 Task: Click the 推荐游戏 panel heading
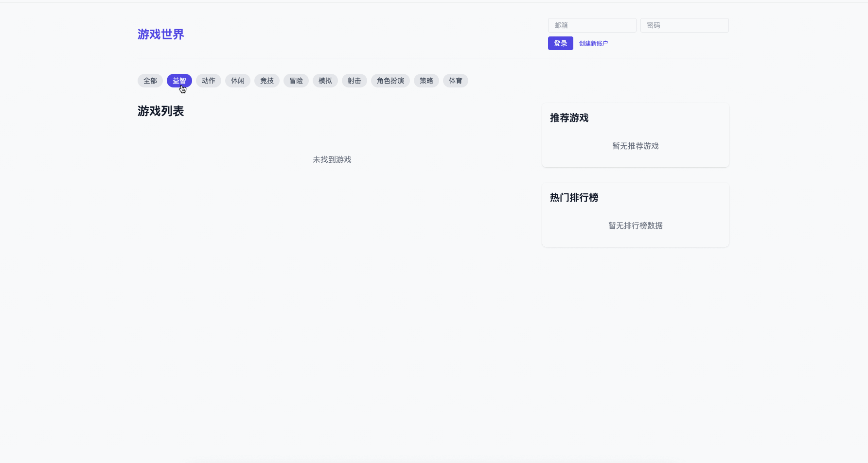tap(569, 118)
